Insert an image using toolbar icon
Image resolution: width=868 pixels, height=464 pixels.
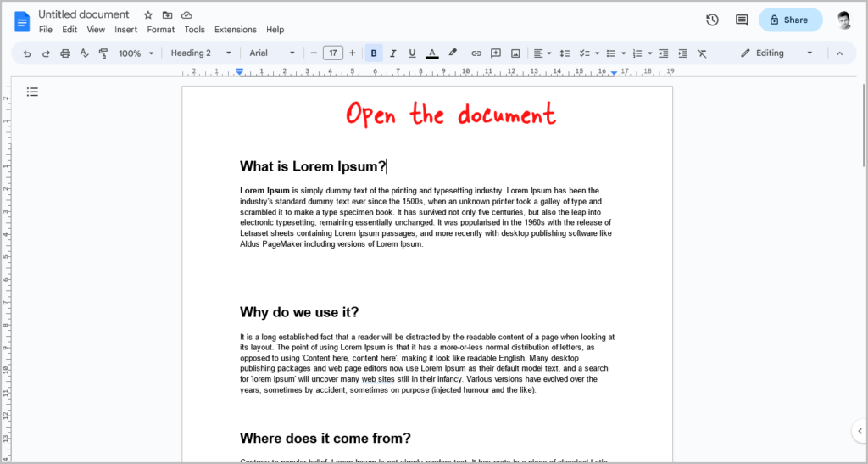coord(515,53)
